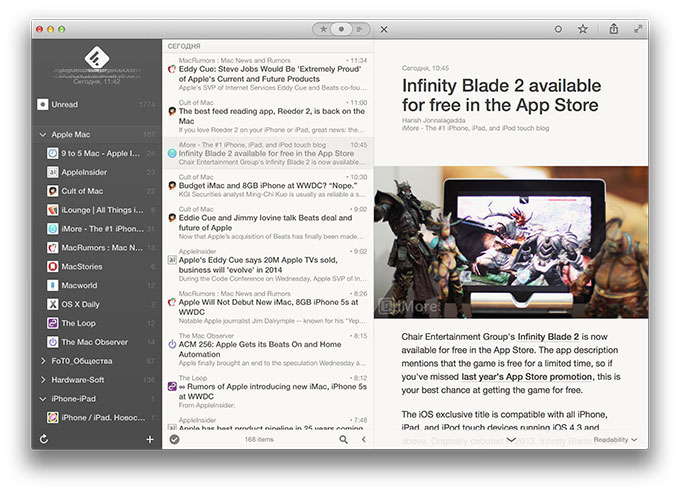Collapse the Apple Mac folder
Screen dimensions: 680x493
[42, 134]
